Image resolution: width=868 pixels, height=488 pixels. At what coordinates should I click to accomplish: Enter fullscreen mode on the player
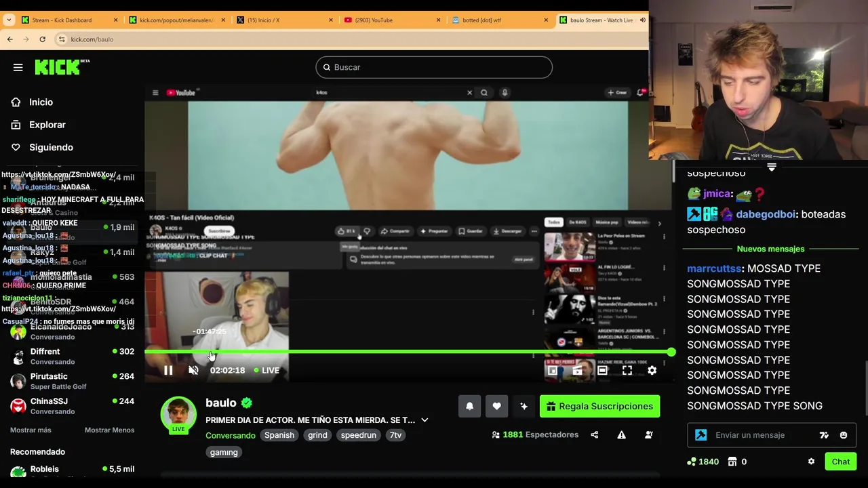(627, 370)
